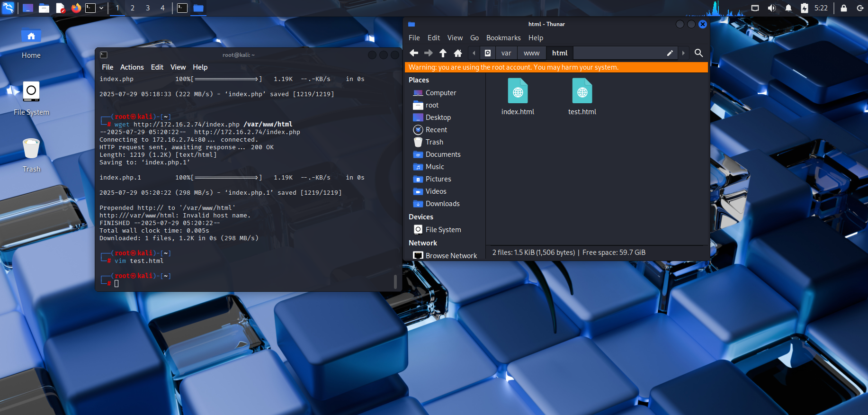Click the root filesystem path bar button
This screenshot has width=868, height=415.
(x=488, y=53)
